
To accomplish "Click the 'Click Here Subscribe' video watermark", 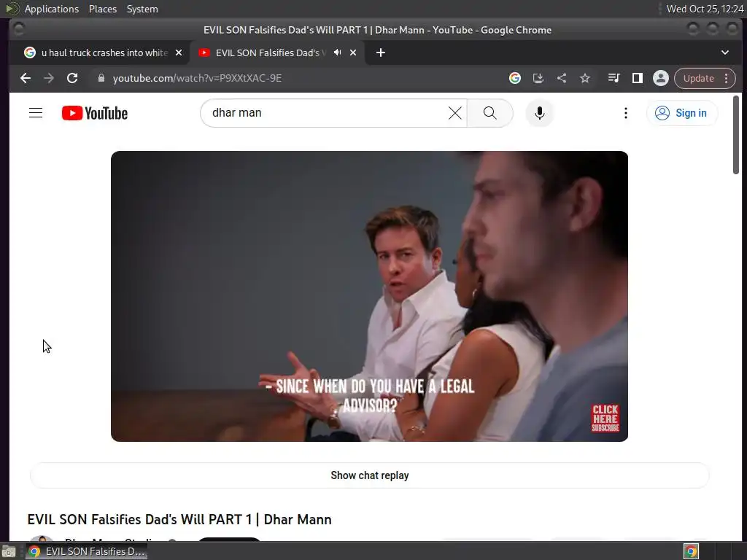I will click(x=605, y=418).
